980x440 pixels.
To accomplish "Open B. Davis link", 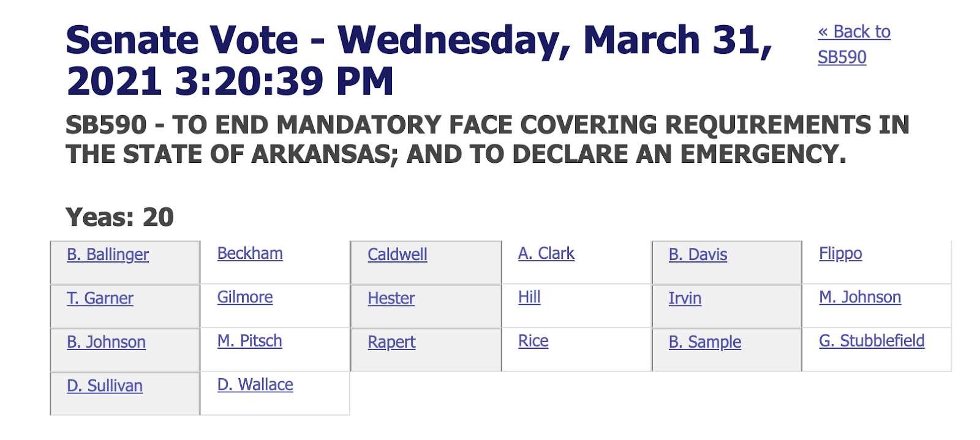I will [x=698, y=255].
